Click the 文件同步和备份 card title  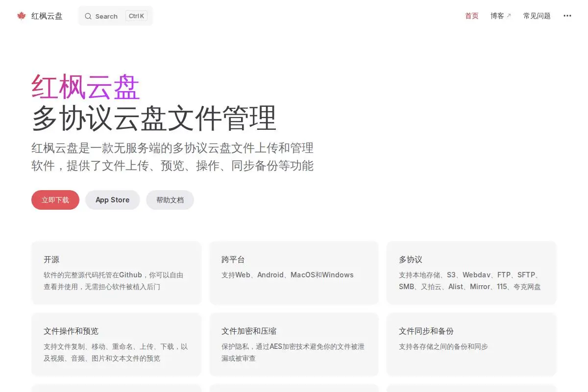(x=426, y=331)
